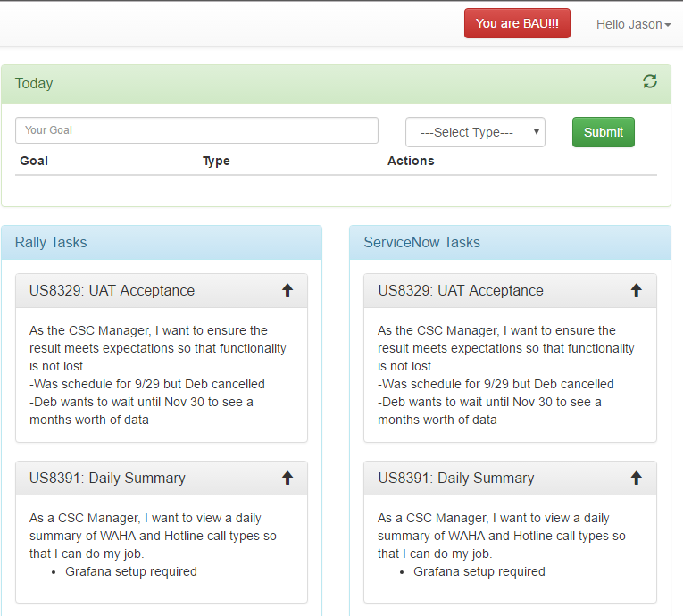The height and width of the screenshot is (616, 683).
Task: Click the Actions column header
Action: click(411, 161)
